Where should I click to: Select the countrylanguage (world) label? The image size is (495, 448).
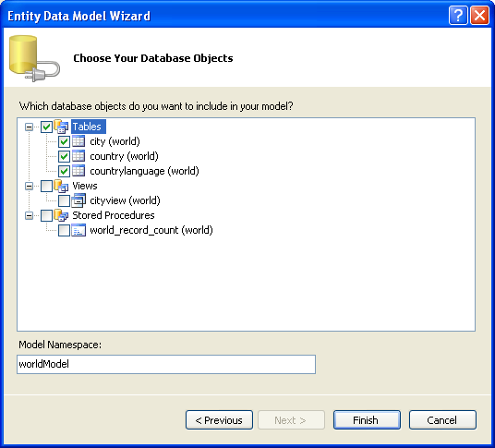click(x=145, y=171)
